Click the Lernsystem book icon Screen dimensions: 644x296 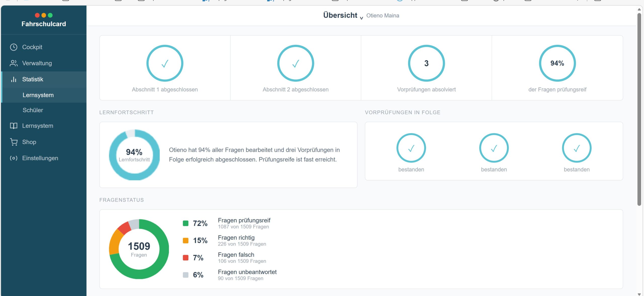[x=14, y=126]
